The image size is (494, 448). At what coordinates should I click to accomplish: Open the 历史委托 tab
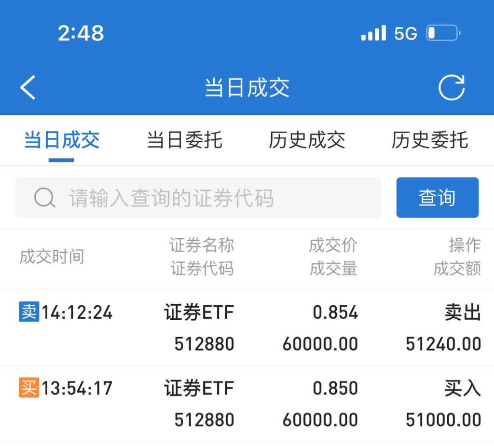(x=430, y=140)
